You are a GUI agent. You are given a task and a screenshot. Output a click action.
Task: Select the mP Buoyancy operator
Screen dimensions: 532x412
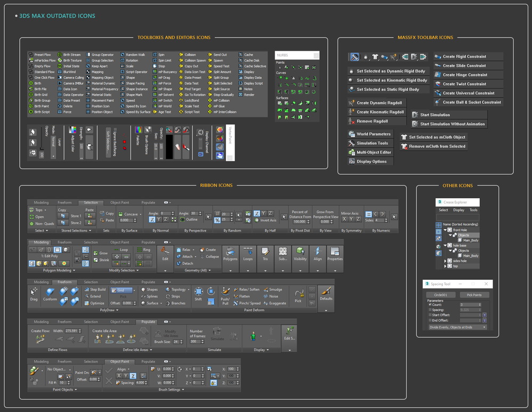coord(165,72)
